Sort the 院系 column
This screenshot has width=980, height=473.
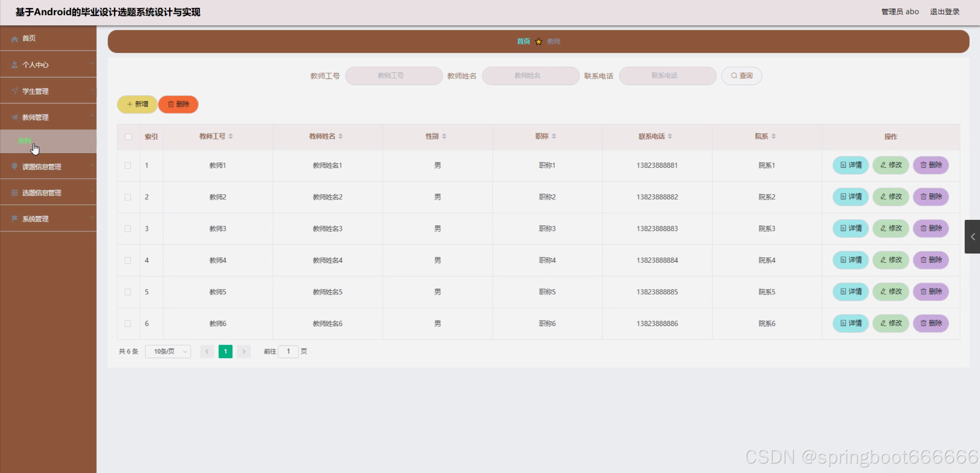pos(773,136)
